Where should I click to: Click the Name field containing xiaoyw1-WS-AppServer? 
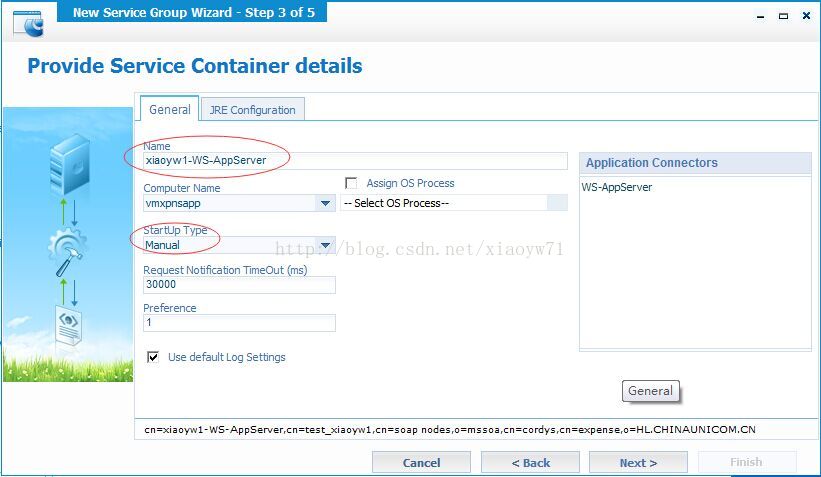[x=355, y=161]
